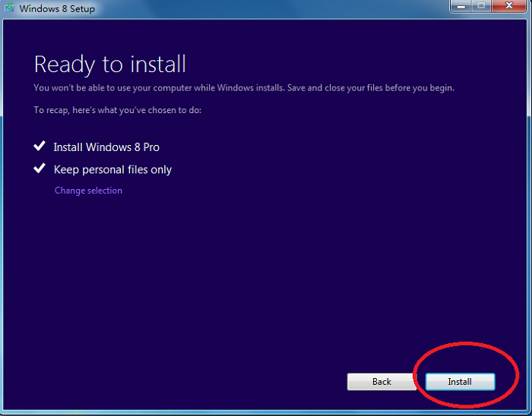Viewport: 532px width, 416px height.
Task: Click the Windows 8 Setup title bar icon
Action: pos(9,8)
